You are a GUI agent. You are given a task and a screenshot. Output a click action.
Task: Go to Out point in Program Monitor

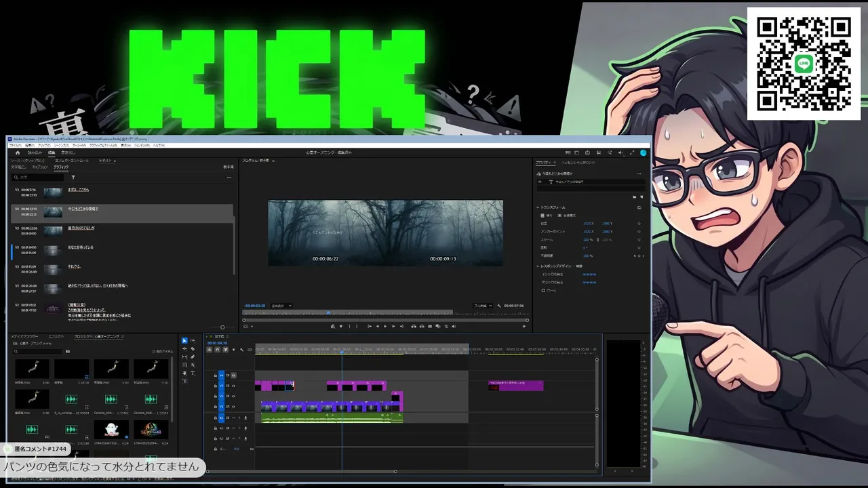pos(402,326)
